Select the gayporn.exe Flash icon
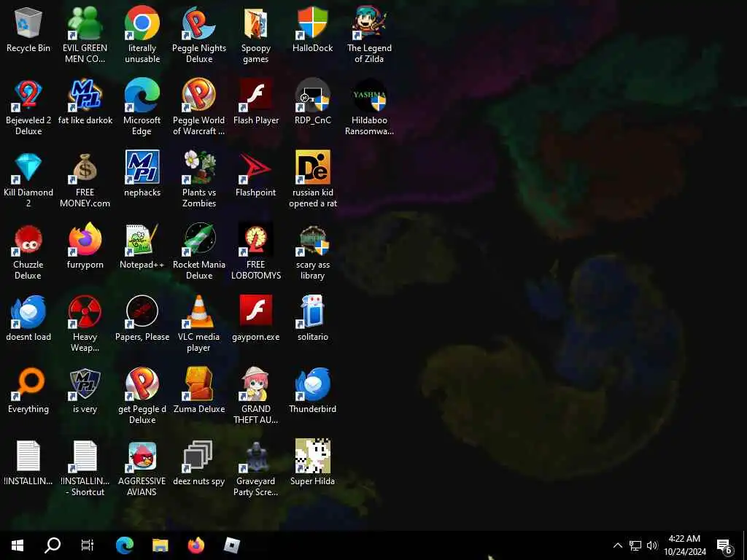The image size is (747, 560). 256,318
